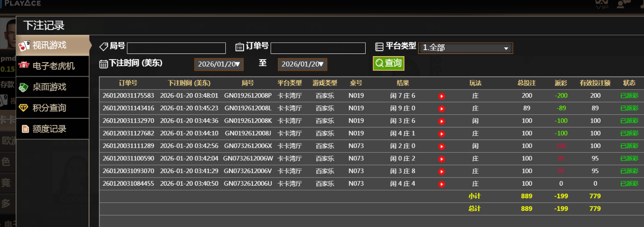
Task: Select order number 260120031143416
Action: (x=129, y=108)
